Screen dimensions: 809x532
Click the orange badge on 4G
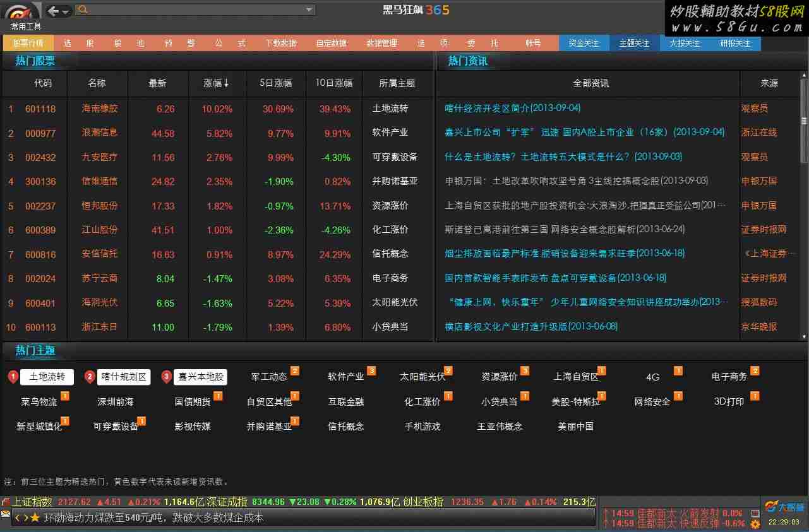coord(678,371)
